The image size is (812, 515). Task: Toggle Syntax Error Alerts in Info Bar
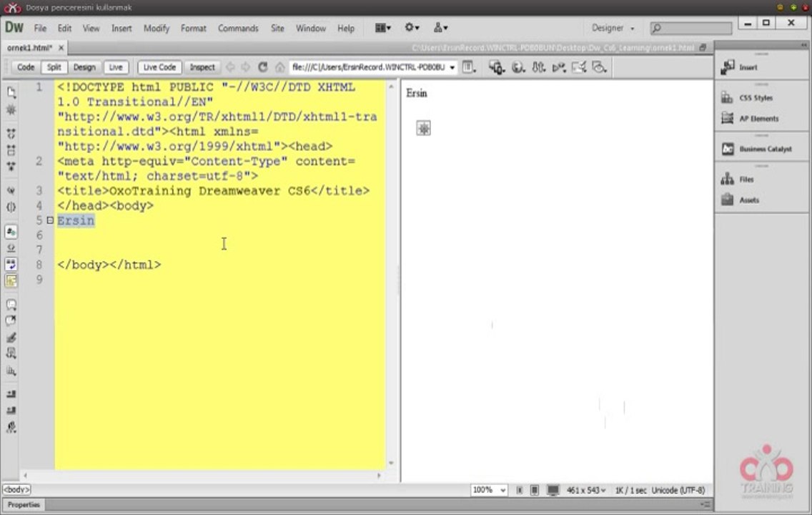[x=11, y=280]
